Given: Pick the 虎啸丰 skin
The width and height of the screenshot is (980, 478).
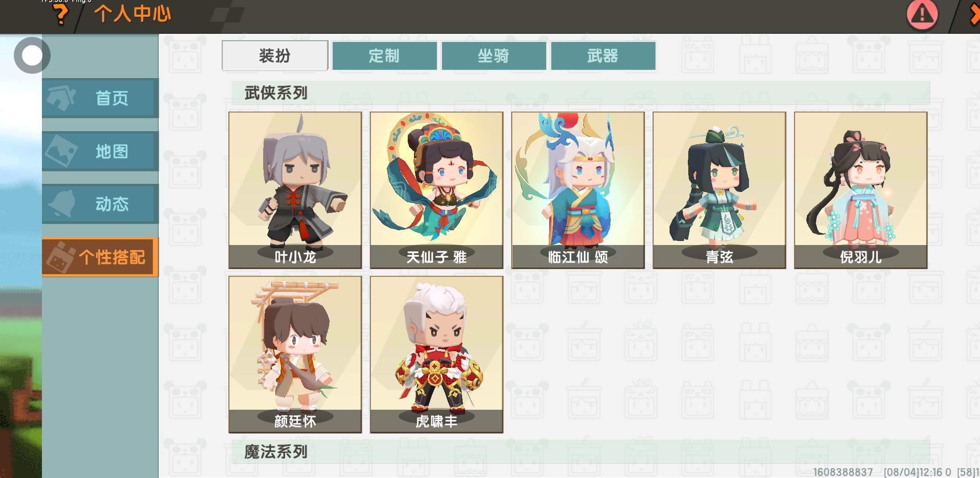Looking at the screenshot, I should click(x=437, y=354).
